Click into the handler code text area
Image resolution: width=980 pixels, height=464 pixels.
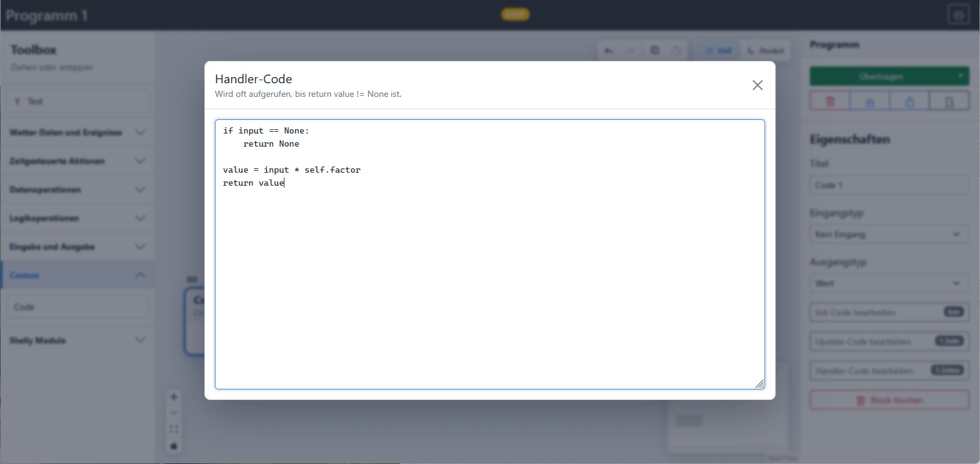pyautogui.click(x=489, y=254)
